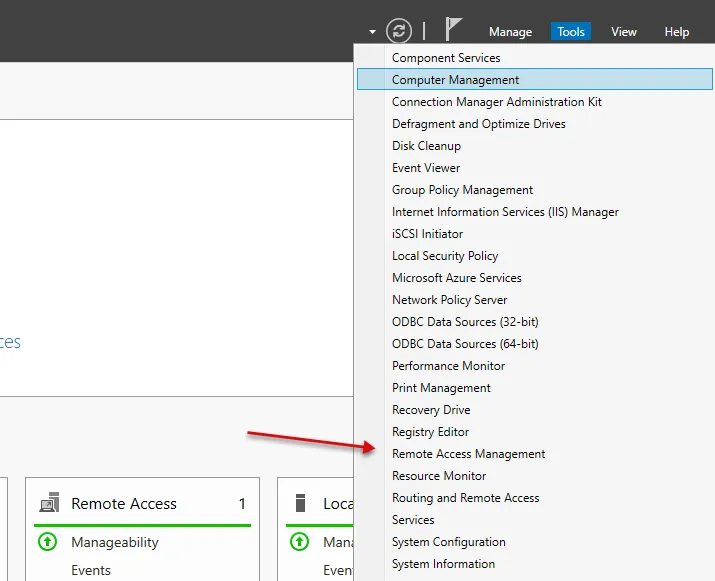This screenshot has width=715, height=581.
Task: Click green status arrow in Local Server tile
Action: click(299, 542)
